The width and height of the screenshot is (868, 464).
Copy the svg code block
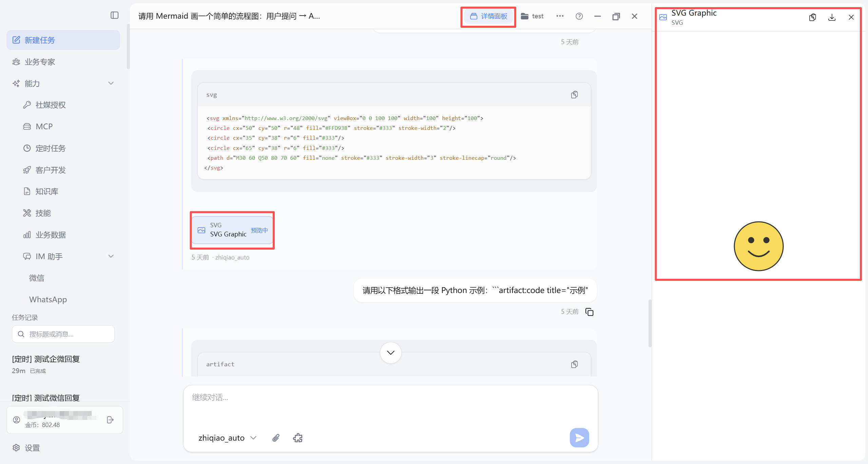575,95
